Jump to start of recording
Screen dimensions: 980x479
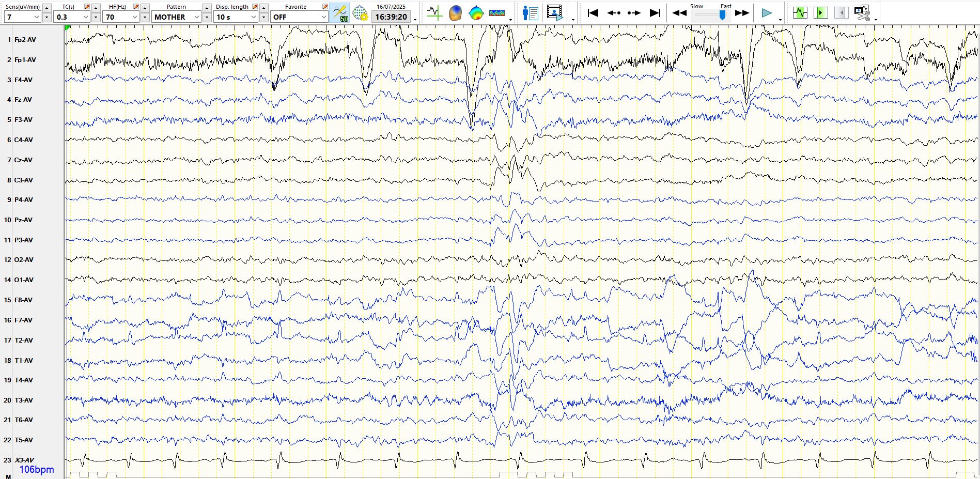click(593, 13)
